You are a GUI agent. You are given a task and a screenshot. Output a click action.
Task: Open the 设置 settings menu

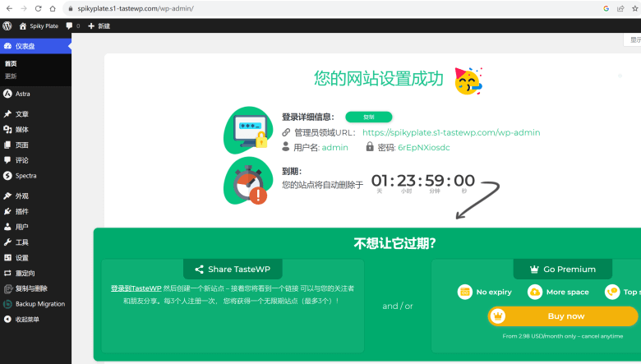coord(35,258)
